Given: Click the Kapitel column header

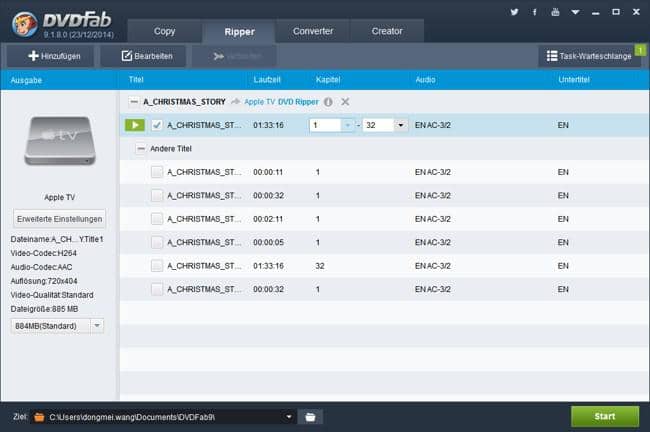Looking at the screenshot, I should [x=328, y=80].
